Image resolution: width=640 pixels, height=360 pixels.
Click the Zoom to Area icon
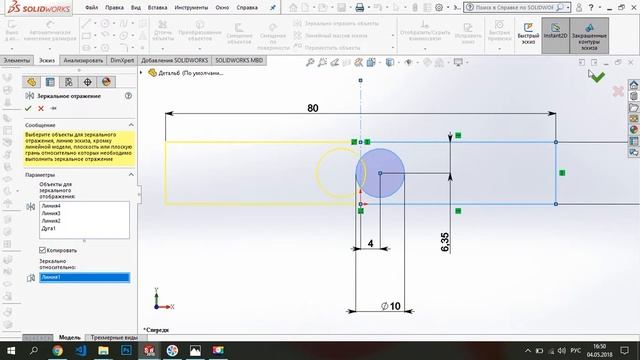(322, 62)
